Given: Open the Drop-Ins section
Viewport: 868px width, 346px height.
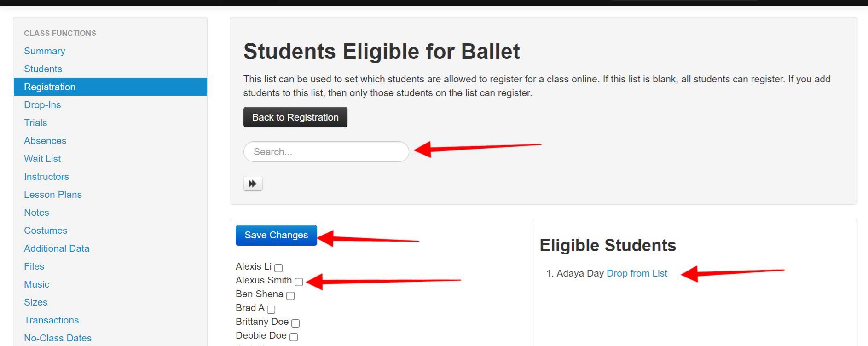Looking at the screenshot, I should coord(42,105).
